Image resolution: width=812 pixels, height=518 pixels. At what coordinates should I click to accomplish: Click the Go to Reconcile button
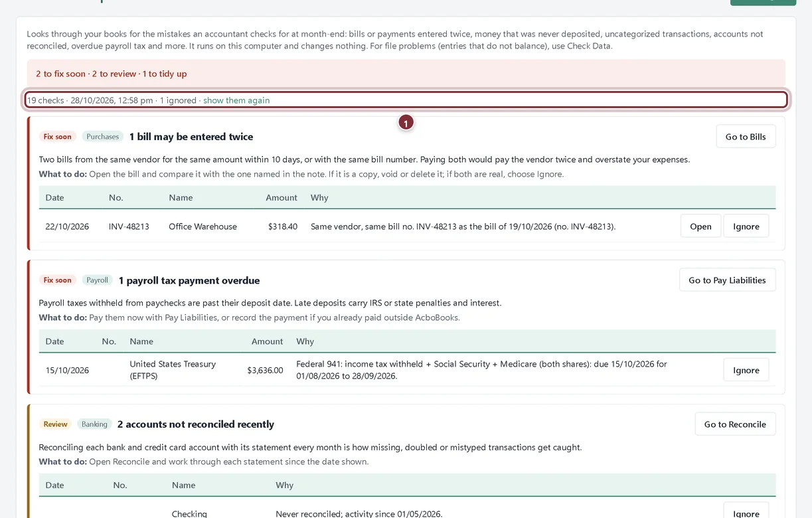[735, 424]
